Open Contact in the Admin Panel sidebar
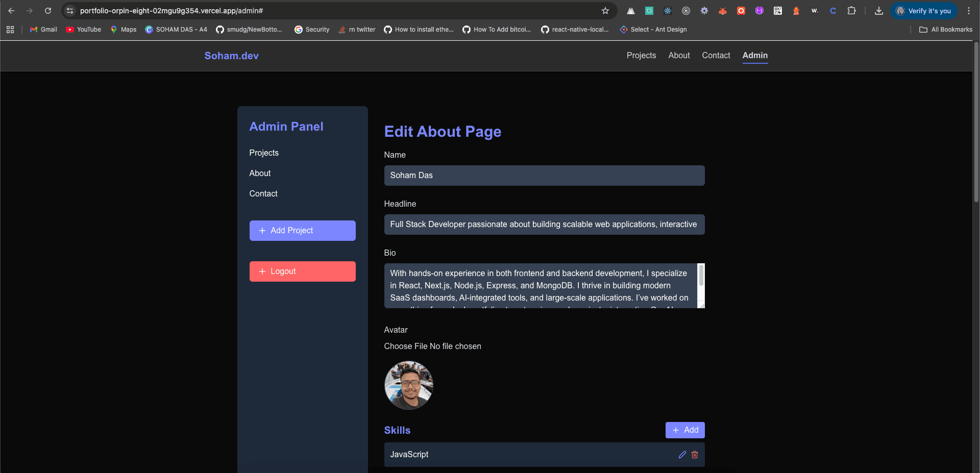The height and width of the screenshot is (473, 980). click(x=263, y=194)
